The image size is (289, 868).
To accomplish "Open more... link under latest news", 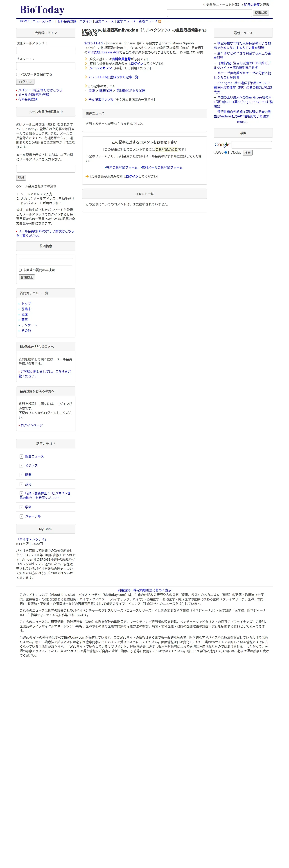I will tap(243, 122).
